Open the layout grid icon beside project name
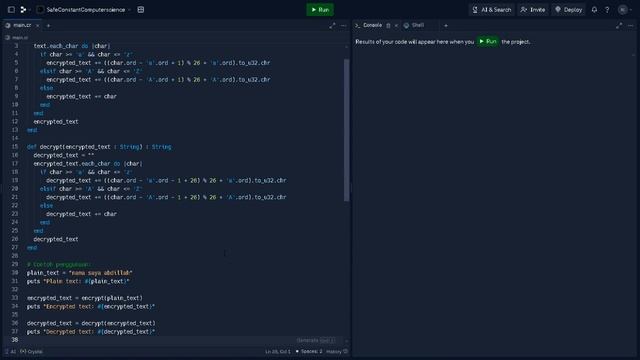The height and width of the screenshot is (360, 640). pyautogui.click(x=141, y=9)
